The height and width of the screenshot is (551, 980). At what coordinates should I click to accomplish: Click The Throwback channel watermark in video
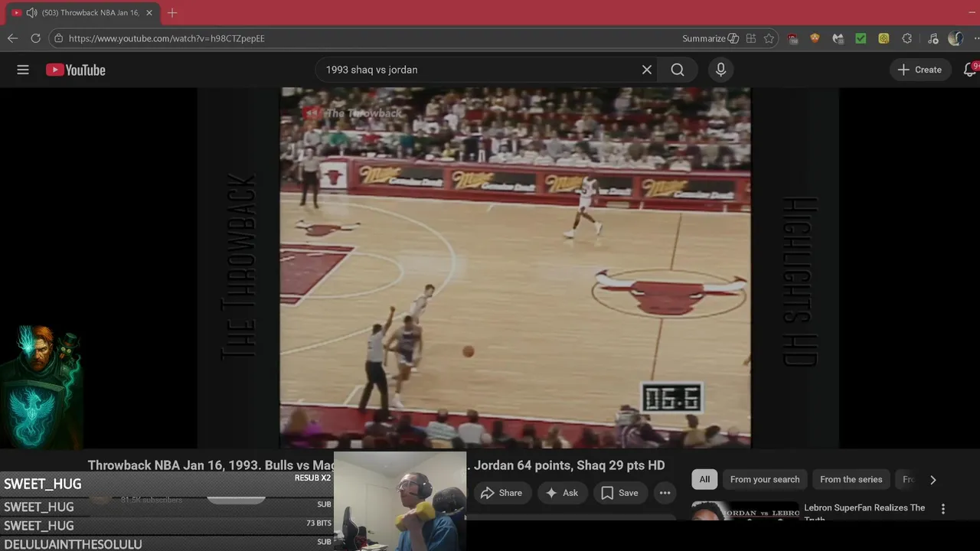353,113
